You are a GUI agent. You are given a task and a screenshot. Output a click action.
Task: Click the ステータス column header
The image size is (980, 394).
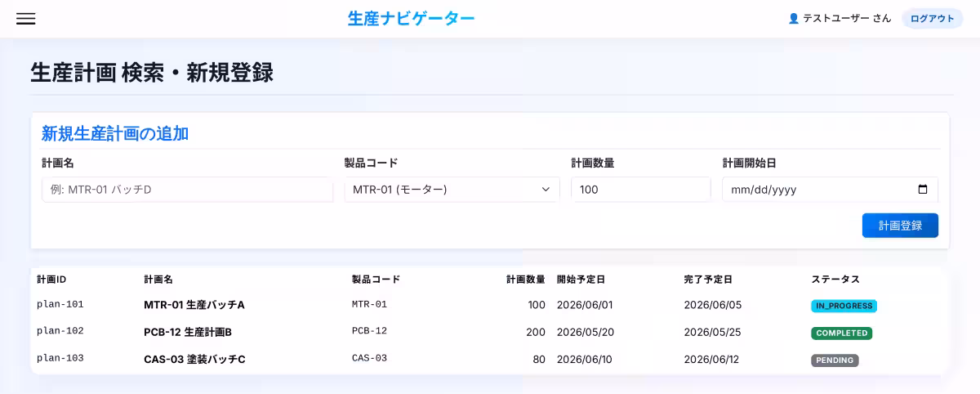(835, 280)
